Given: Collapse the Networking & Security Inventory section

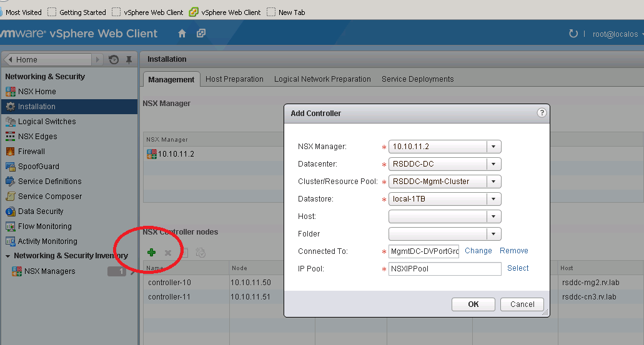Looking at the screenshot, I should point(8,256).
